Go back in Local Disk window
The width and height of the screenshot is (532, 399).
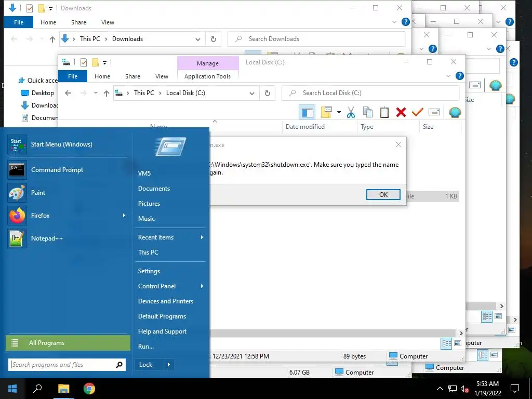click(68, 93)
